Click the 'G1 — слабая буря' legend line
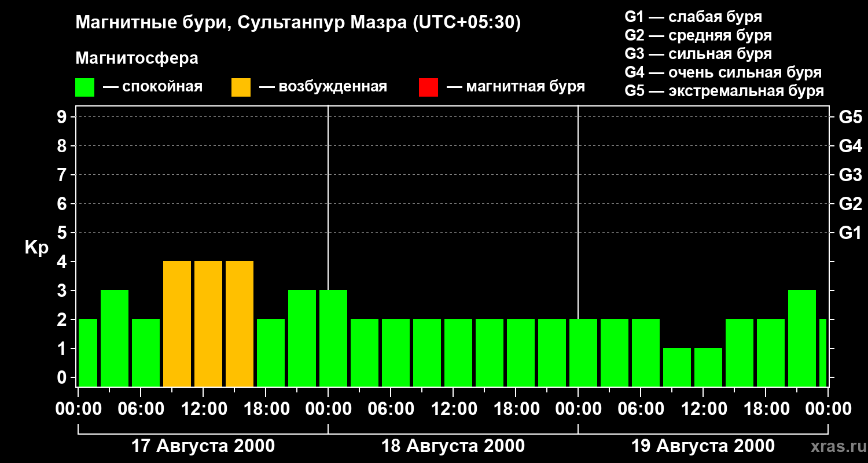Viewport: 868px width, 463px height. coord(693,17)
